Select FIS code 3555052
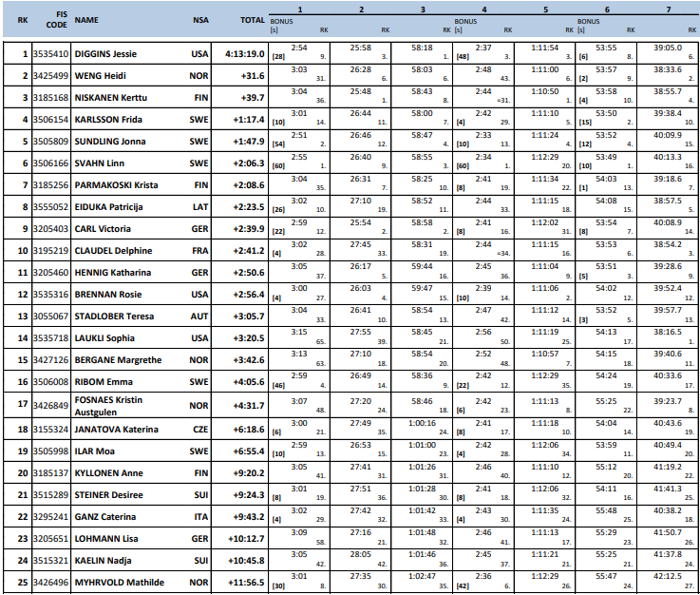Screen dimensions: 700x595 [x=51, y=207]
